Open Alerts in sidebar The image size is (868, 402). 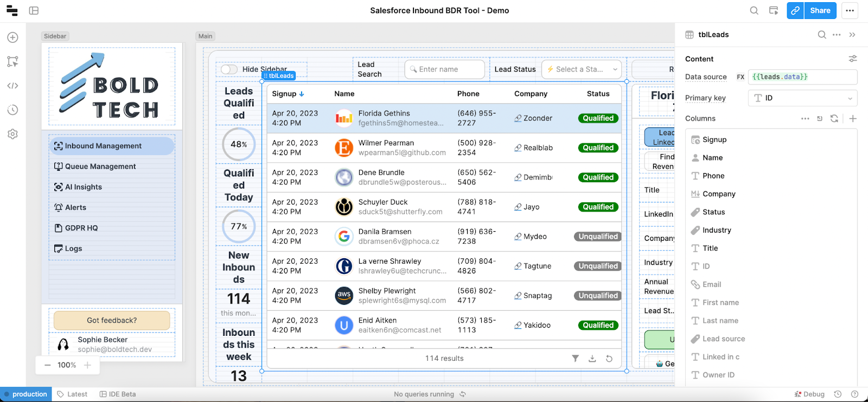pyautogui.click(x=112, y=208)
